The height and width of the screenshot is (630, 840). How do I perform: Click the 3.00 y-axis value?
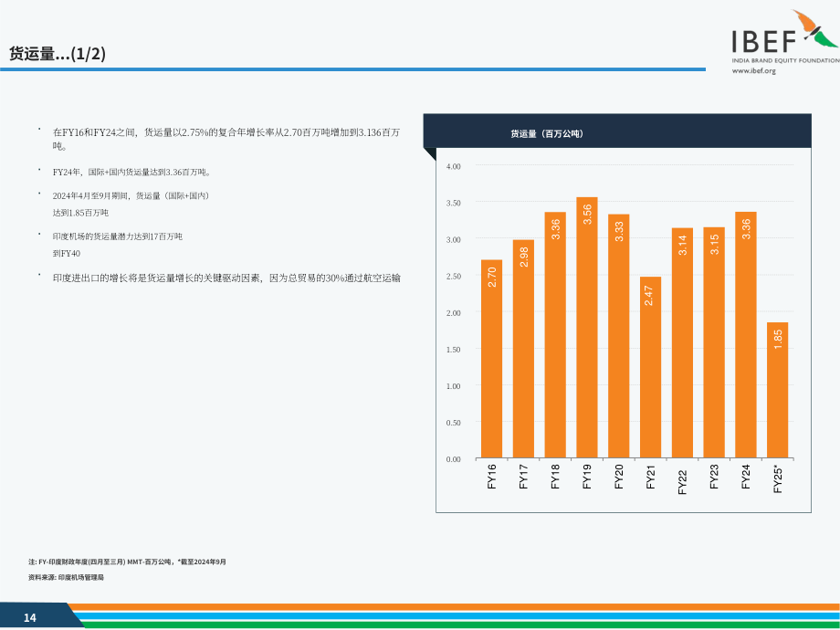click(453, 240)
